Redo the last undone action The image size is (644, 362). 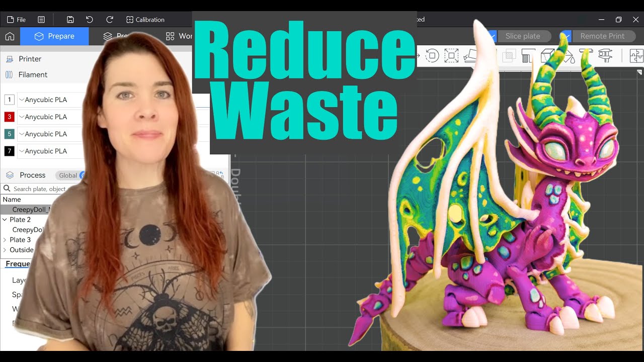click(110, 20)
